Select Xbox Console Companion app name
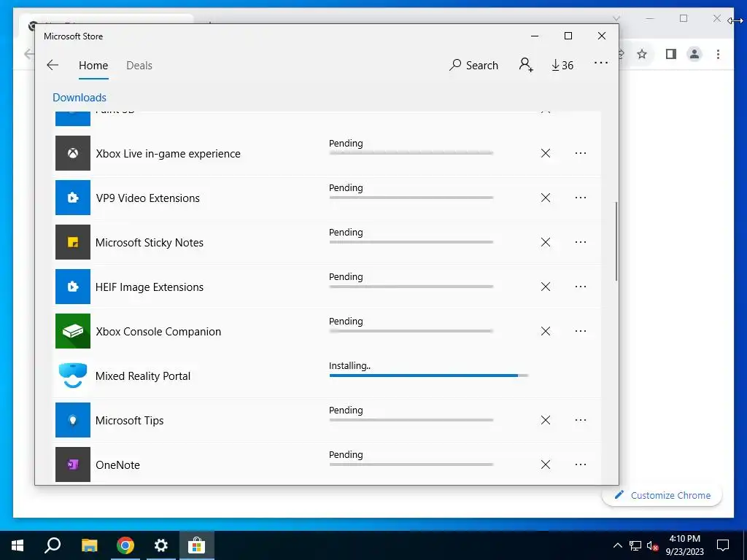 (158, 332)
